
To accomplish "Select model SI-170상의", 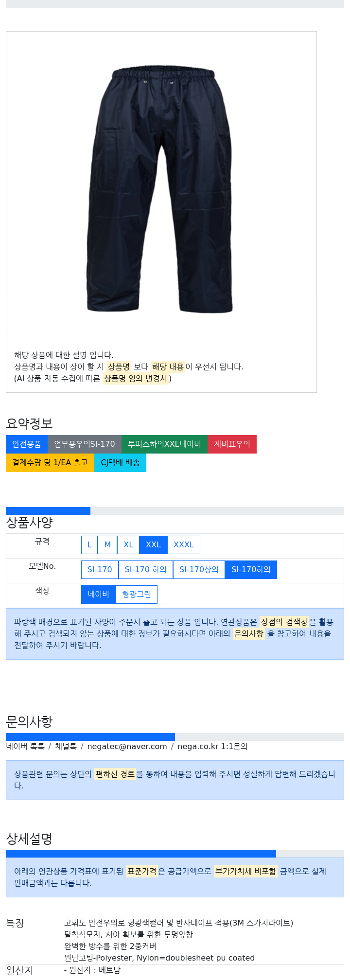I will (x=199, y=570).
